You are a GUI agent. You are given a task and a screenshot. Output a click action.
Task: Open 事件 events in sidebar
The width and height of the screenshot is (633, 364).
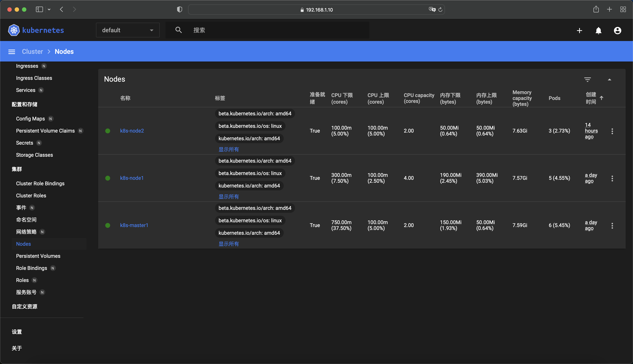point(21,207)
